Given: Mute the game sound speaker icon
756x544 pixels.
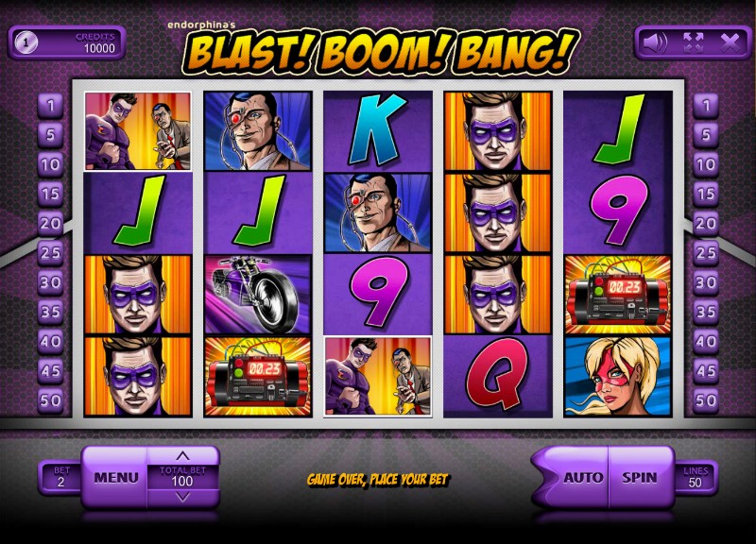Looking at the screenshot, I should [x=655, y=43].
